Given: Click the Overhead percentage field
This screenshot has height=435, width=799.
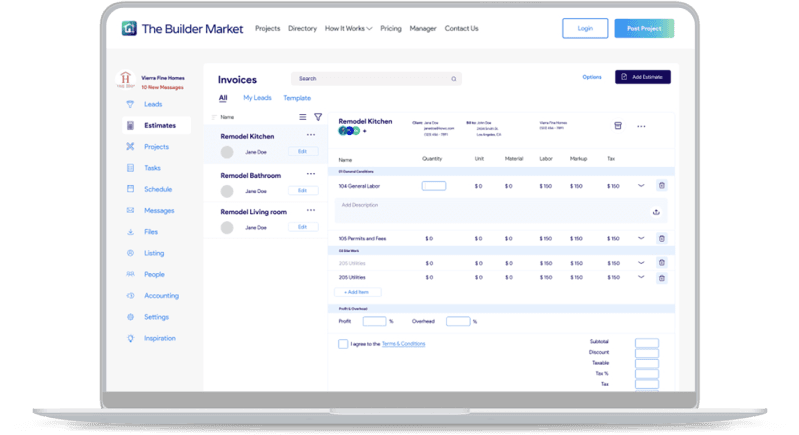Looking at the screenshot, I should pos(458,321).
